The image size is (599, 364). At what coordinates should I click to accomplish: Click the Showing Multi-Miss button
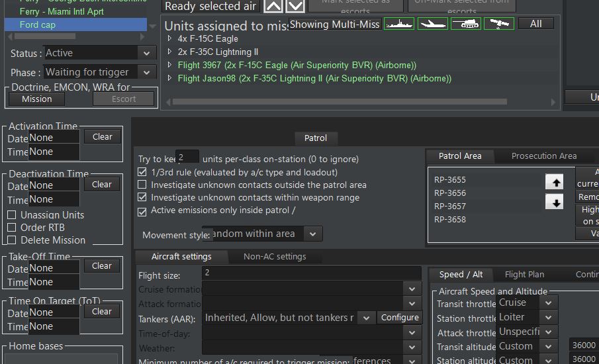(335, 24)
